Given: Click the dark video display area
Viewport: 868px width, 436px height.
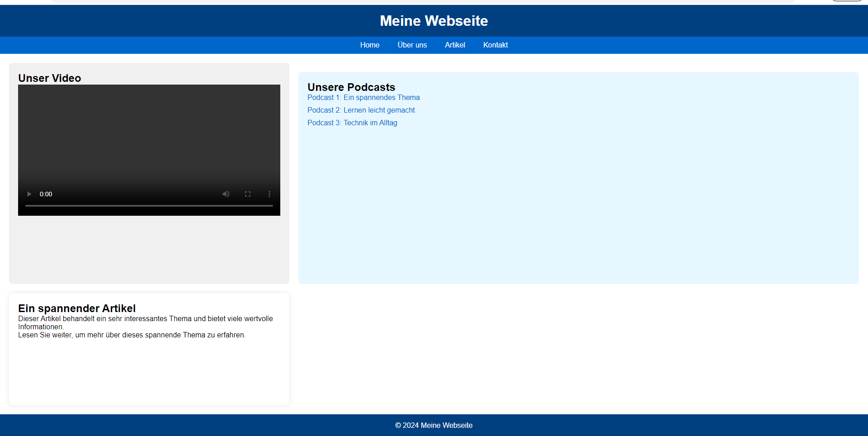Looking at the screenshot, I should (149, 131).
